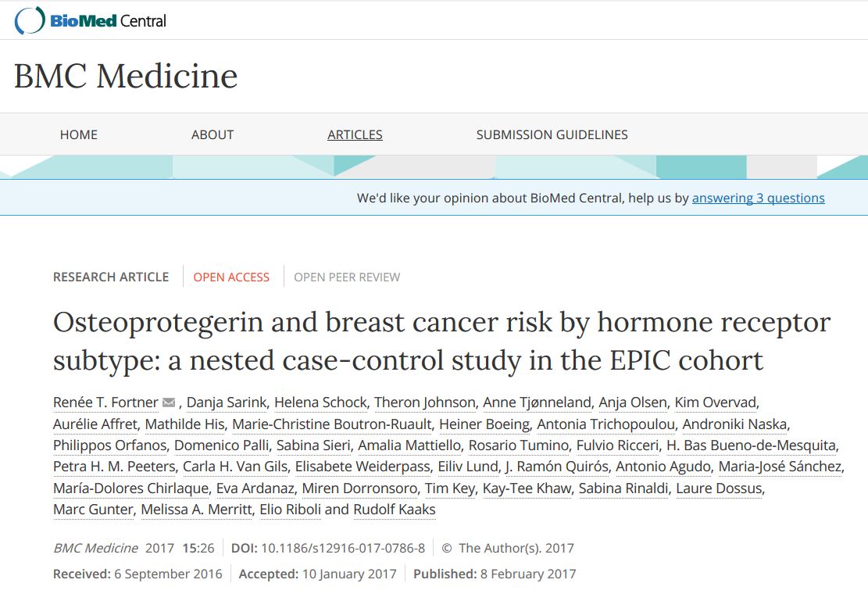Click the BioMed Central logo
This screenshot has width=868, height=601.
(91, 20)
